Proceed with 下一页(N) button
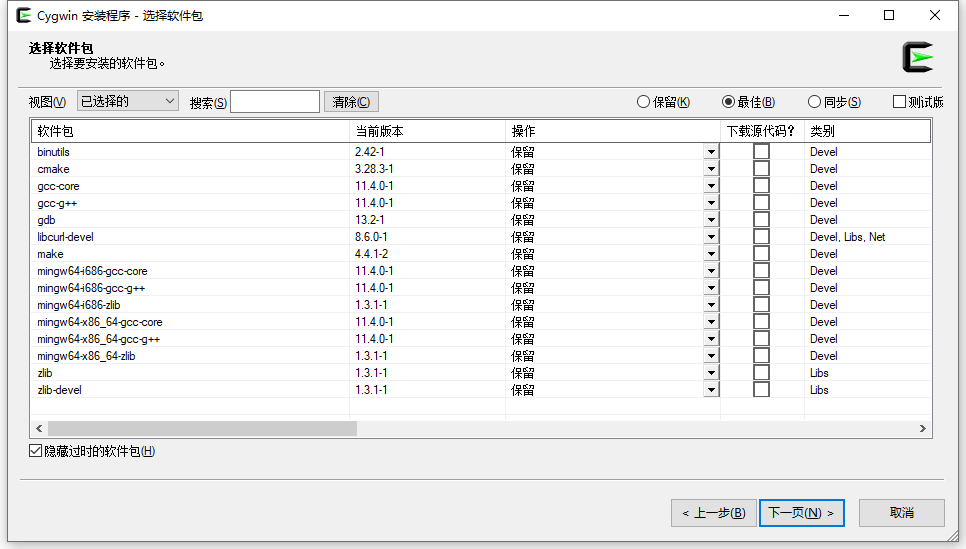 (x=802, y=513)
